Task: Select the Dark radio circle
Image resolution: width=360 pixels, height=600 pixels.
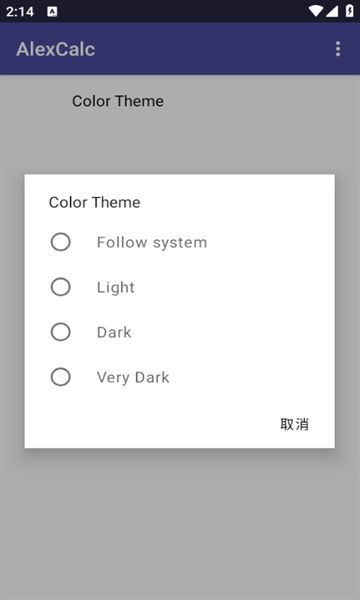Action: [60, 332]
